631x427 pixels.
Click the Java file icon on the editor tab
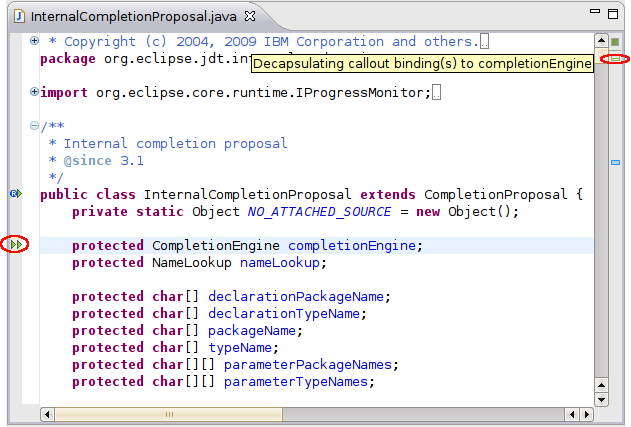(x=18, y=17)
